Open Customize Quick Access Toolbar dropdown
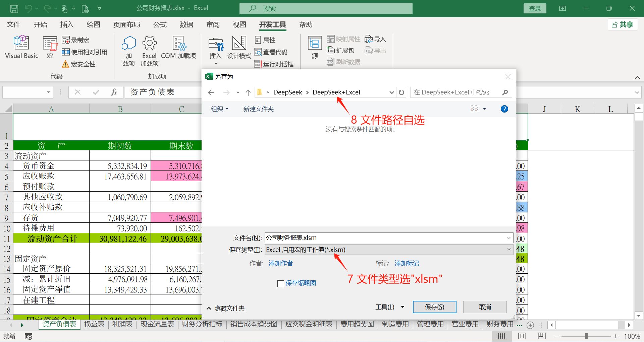Viewport: 644px width, 342px height. pyautogui.click(x=99, y=9)
